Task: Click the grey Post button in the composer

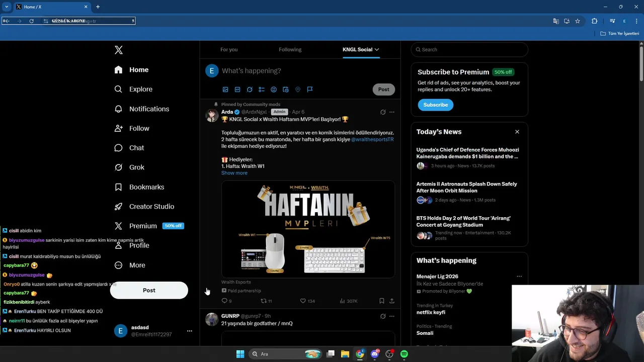Action: pyautogui.click(x=383, y=89)
